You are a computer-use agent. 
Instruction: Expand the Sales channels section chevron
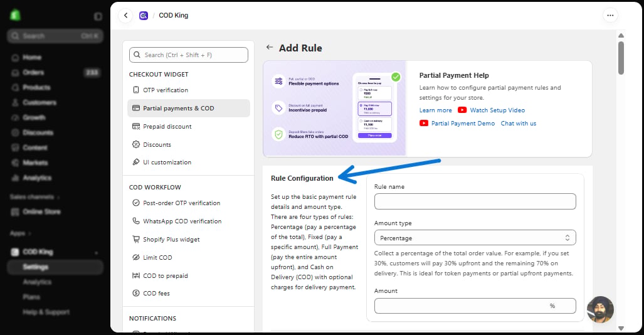[58, 198]
